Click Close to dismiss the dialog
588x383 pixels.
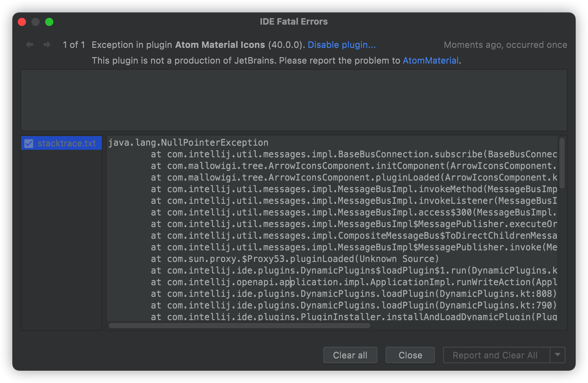(x=410, y=355)
